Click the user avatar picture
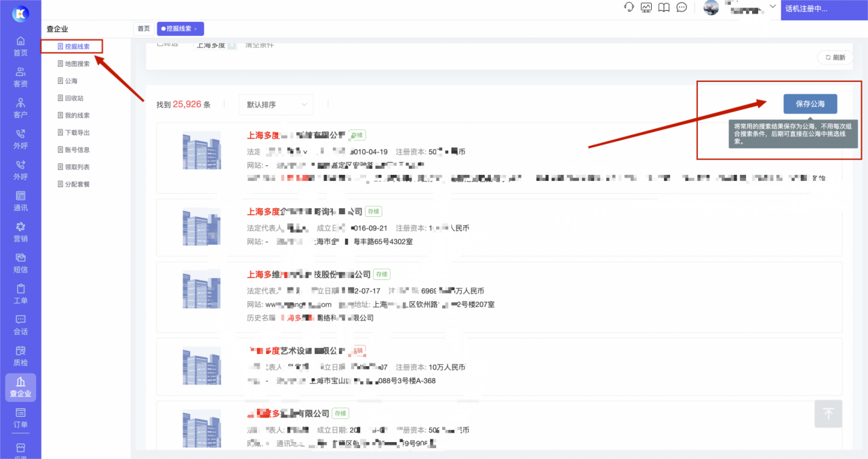The height and width of the screenshot is (459, 868). coord(711,7)
